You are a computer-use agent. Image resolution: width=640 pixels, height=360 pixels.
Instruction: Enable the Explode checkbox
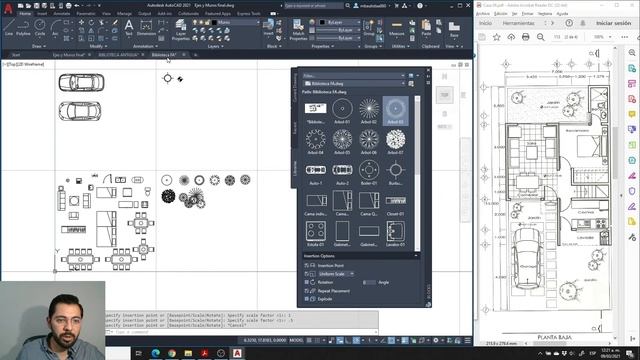[x=307, y=299]
